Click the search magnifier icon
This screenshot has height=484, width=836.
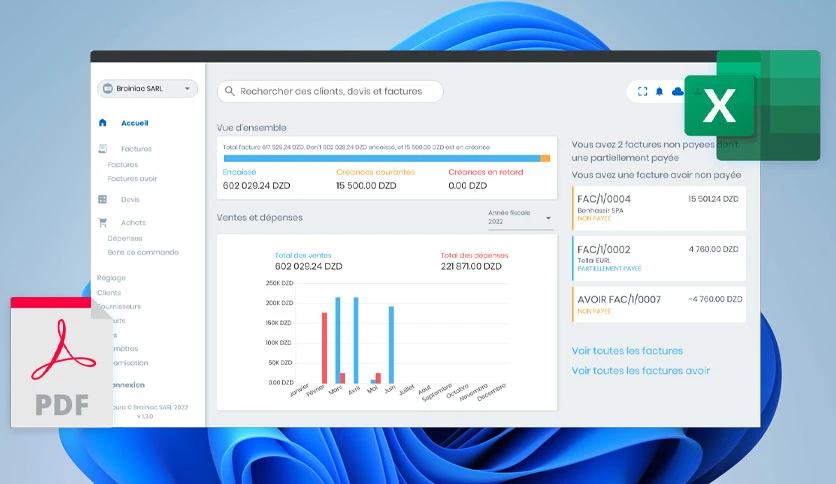[229, 91]
